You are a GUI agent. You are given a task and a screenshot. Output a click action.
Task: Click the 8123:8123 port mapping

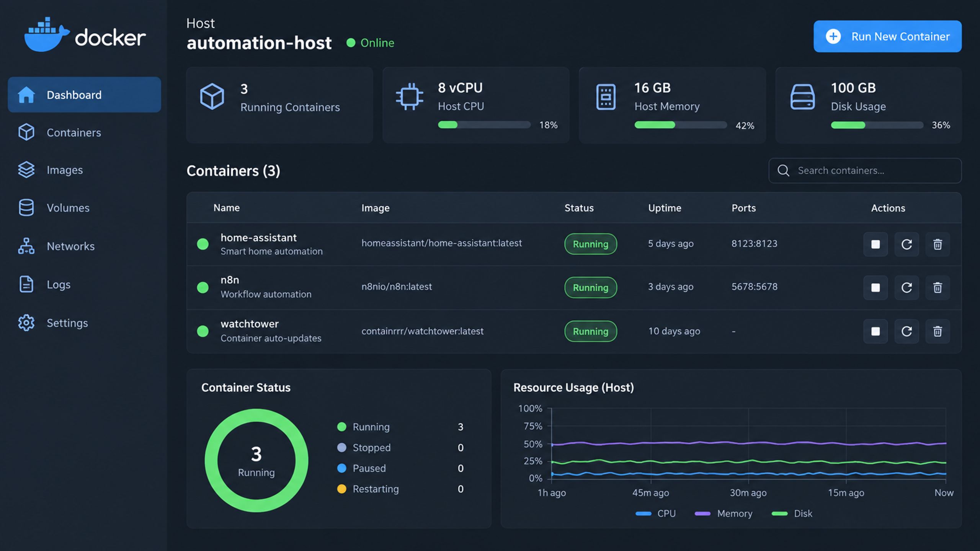pyautogui.click(x=754, y=244)
